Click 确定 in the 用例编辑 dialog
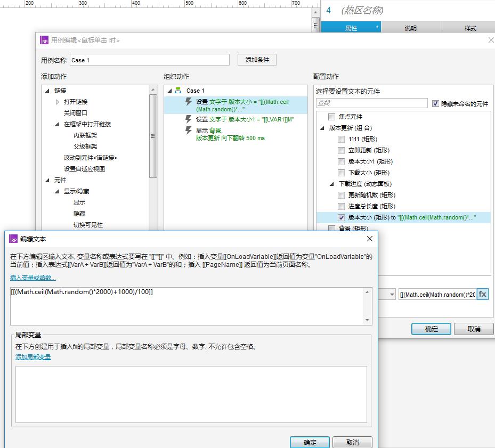Screen dimensions: 495x448 click(431, 329)
